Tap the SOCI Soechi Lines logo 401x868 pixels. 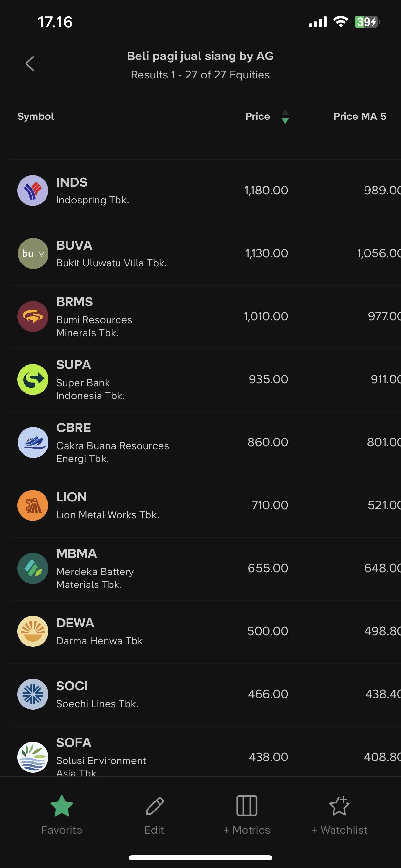pos(33,695)
